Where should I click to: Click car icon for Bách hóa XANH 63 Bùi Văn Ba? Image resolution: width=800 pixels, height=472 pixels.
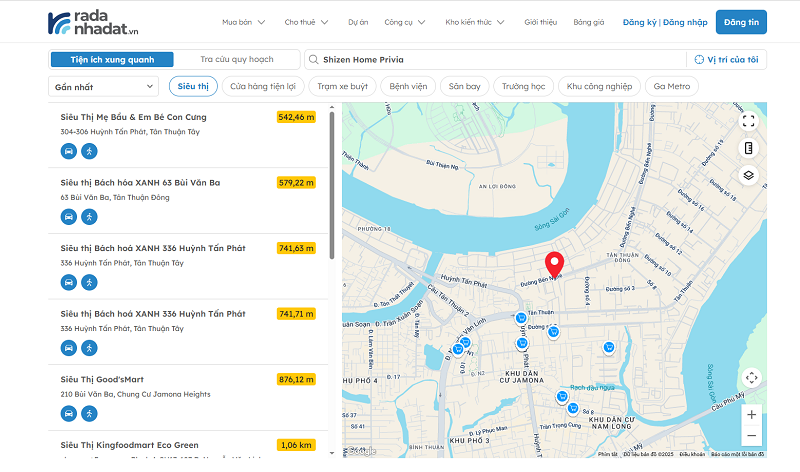point(69,217)
